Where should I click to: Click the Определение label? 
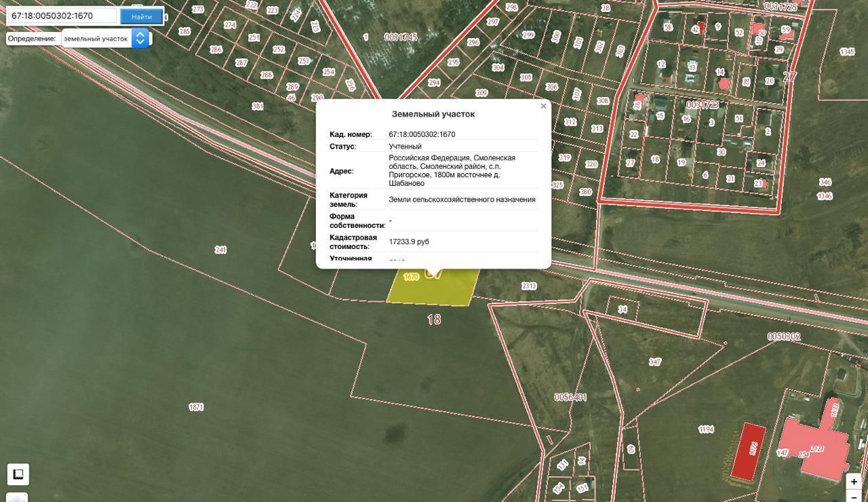(x=32, y=39)
